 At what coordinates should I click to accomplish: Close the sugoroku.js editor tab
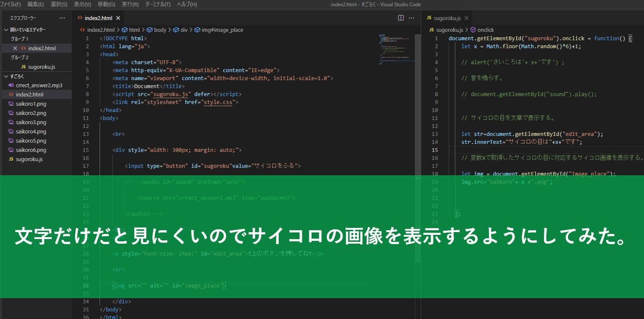466,18
